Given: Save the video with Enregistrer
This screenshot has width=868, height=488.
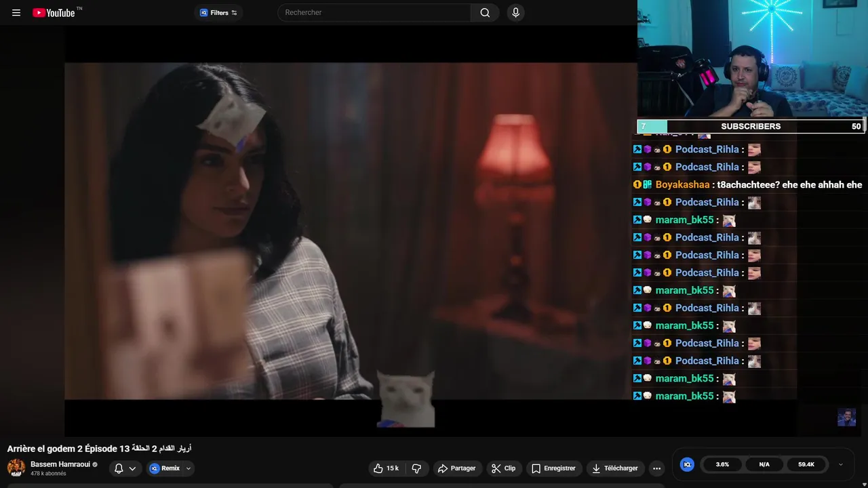Looking at the screenshot, I should [x=553, y=468].
